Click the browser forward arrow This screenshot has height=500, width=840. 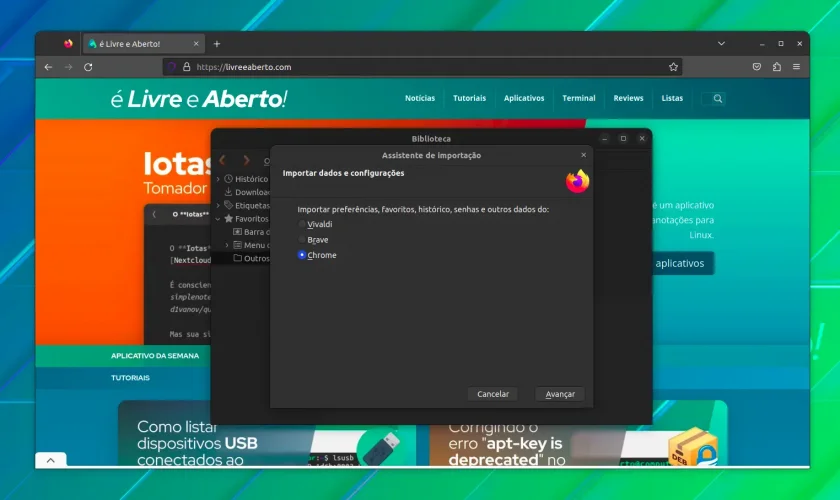coord(68,67)
